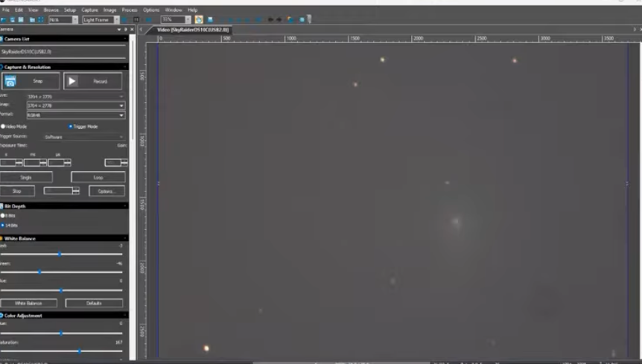Image resolution: width=642 pixels, height=364 pixels.
Task: Click the White Balance button
Action: [28, 303]
